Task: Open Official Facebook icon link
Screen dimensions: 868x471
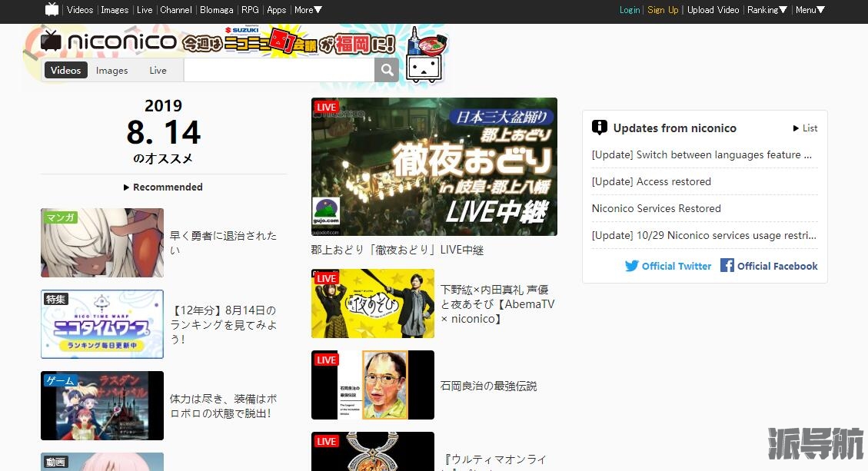Action: pos(727,266)
